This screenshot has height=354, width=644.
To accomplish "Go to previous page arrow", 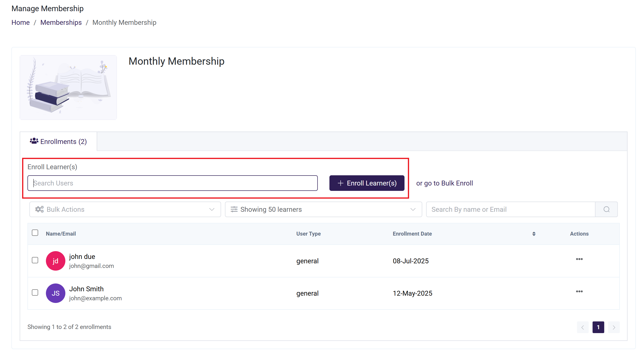I will (583, 327).
